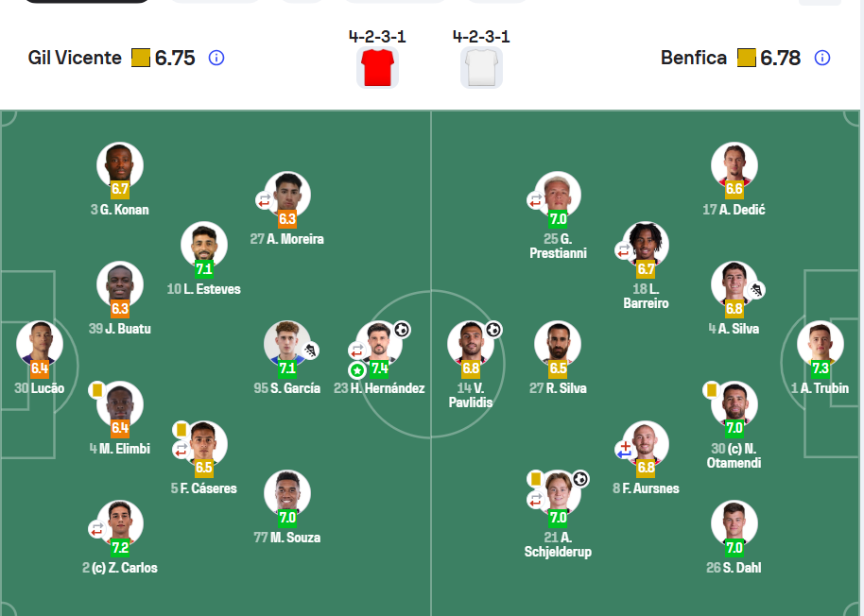Click goal ball icon on A. Schjelderup
The image size is (864, 616).
[x=580, y=479]
